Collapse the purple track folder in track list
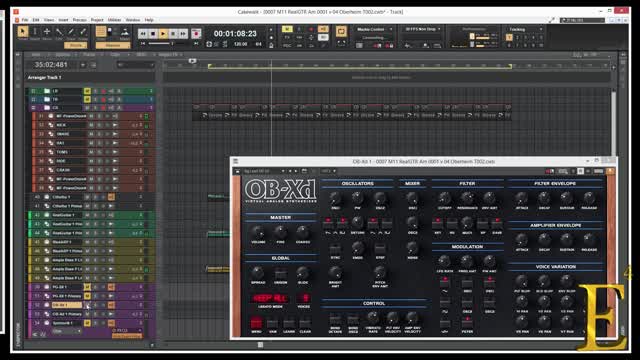640x360 pixels. click(33, 108)
